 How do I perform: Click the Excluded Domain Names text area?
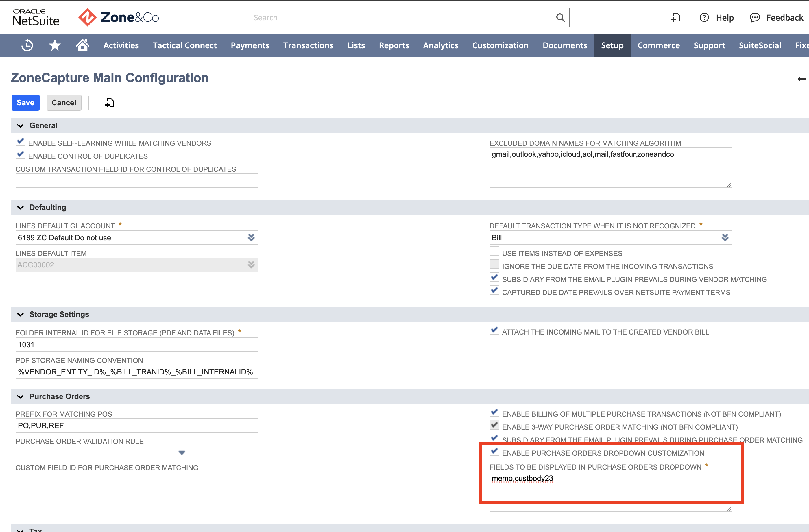tap(610, 168)
